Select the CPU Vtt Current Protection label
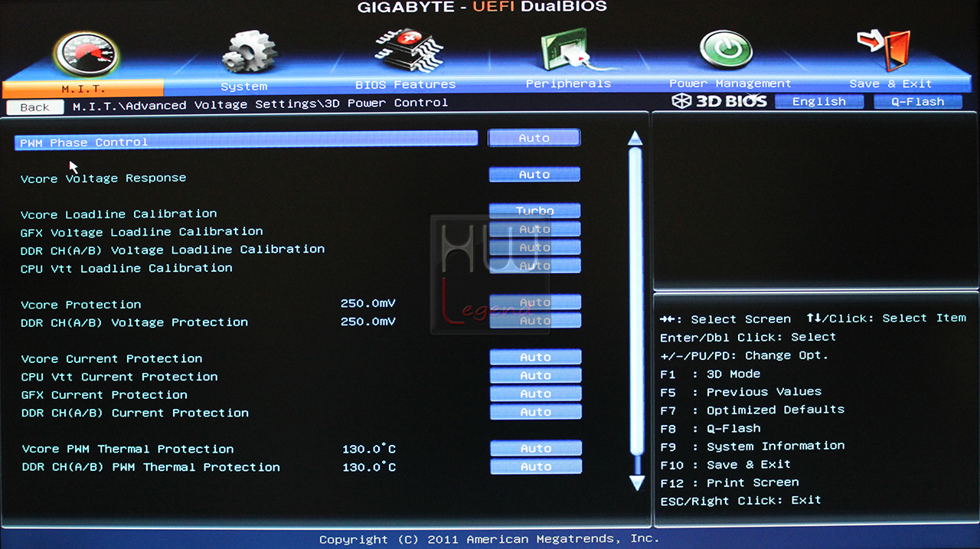 [x=119, y=377]
